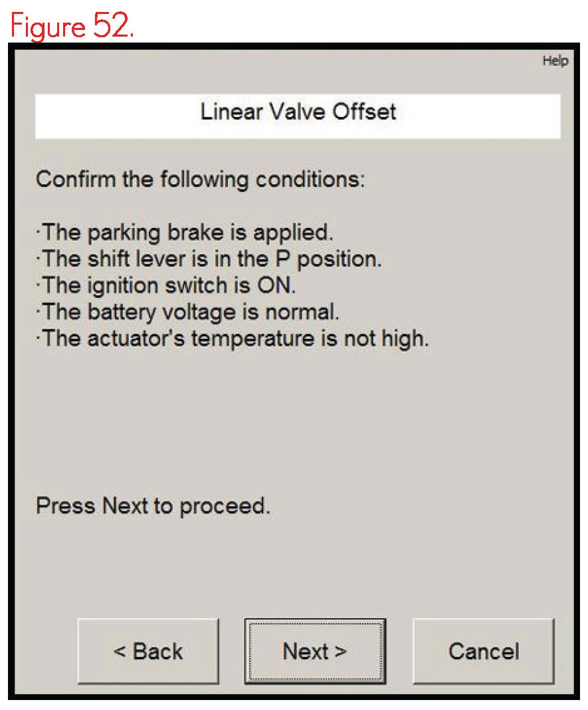The image size is (588, 710).
Task: Click the ignition switch is ON line
Action: pyautogui.click(x=165, y=285)
